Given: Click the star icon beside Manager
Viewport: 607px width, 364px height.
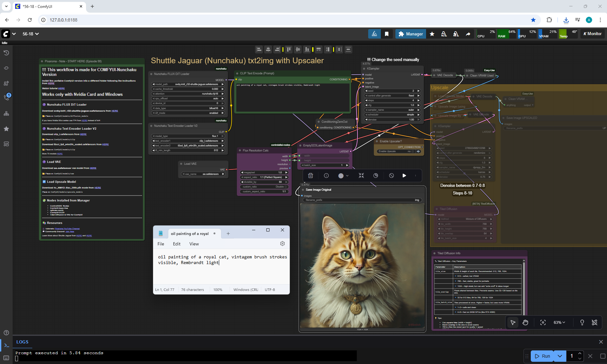Looking at the screenshot, I should 432,34.
